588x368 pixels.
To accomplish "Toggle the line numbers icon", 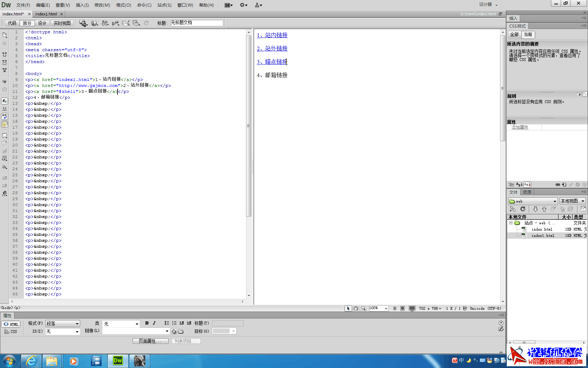I will 5,101.
